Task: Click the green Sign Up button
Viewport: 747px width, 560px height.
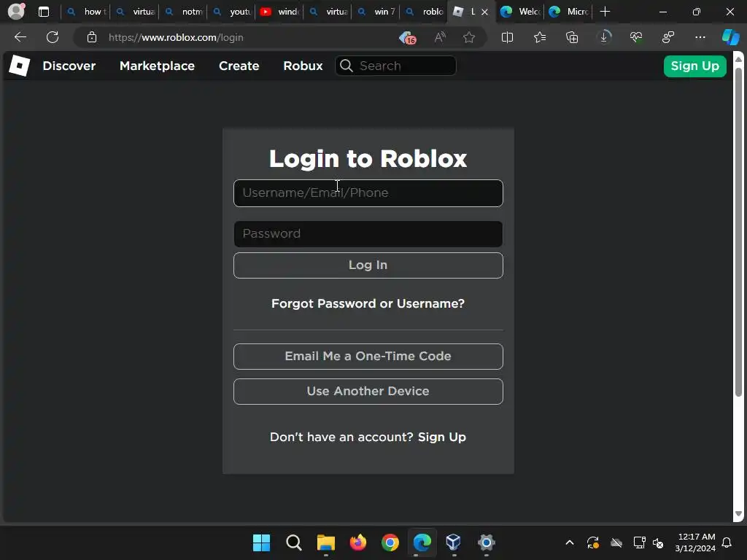Action: (694, 66)
